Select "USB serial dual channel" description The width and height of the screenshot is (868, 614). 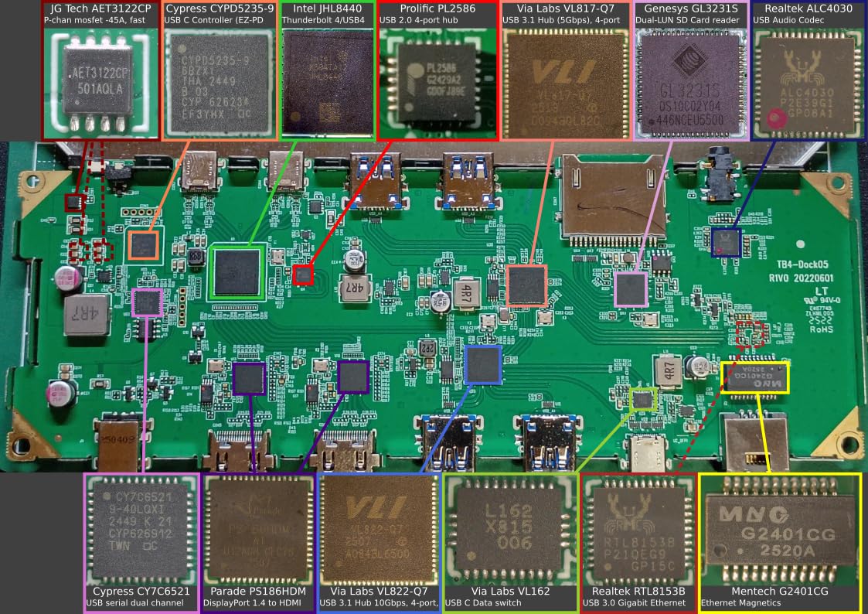(135, 603)
